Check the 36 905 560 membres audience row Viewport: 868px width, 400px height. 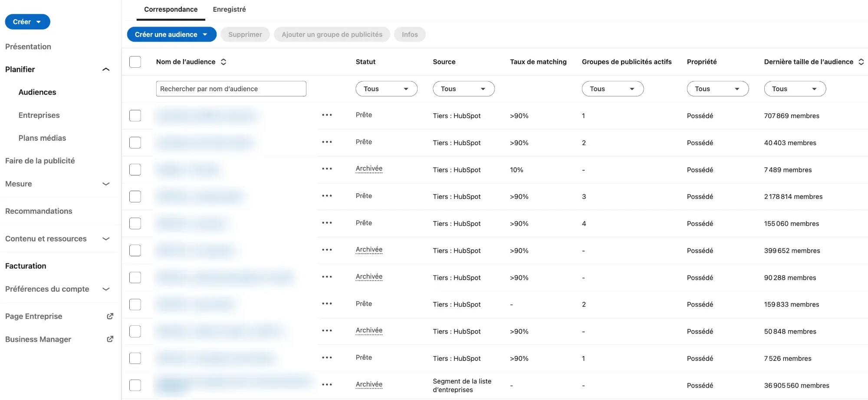coord(135,385)
